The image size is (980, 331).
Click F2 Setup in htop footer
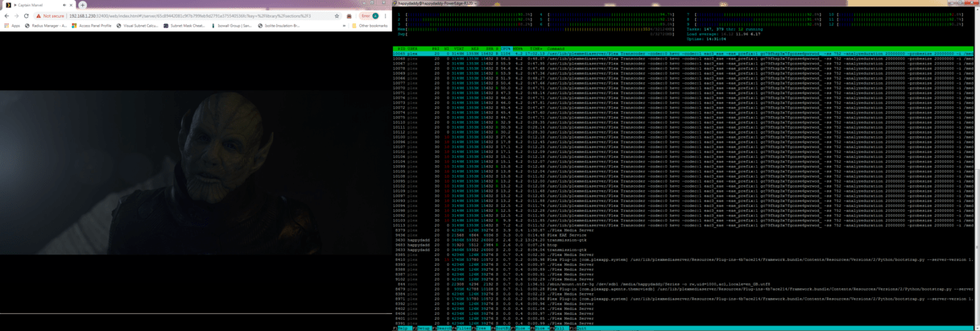click(x=422, y=328)
